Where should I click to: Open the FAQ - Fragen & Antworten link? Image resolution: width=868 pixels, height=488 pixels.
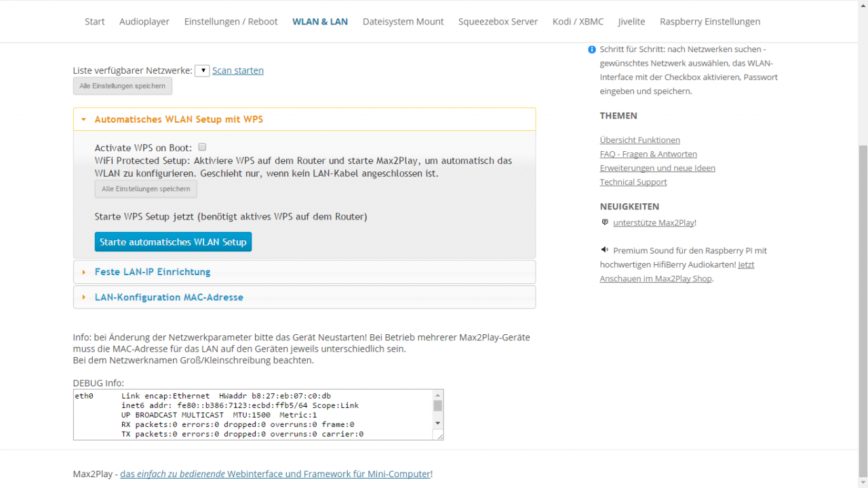pos(648,155)
